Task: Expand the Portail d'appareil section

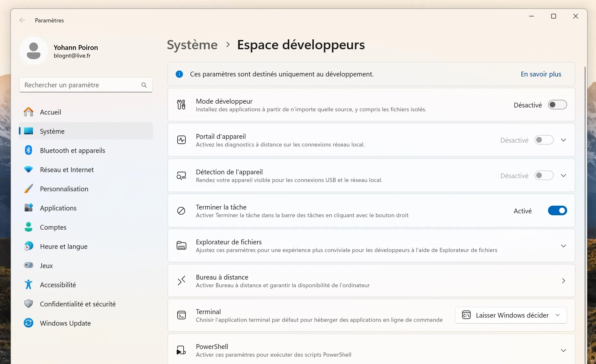Action: [563, 140]
